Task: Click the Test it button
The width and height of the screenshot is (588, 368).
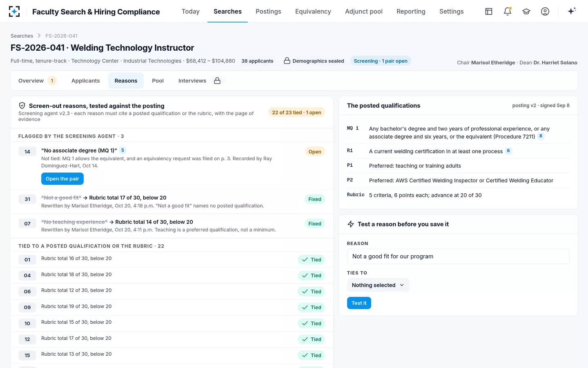Action: 359,303
